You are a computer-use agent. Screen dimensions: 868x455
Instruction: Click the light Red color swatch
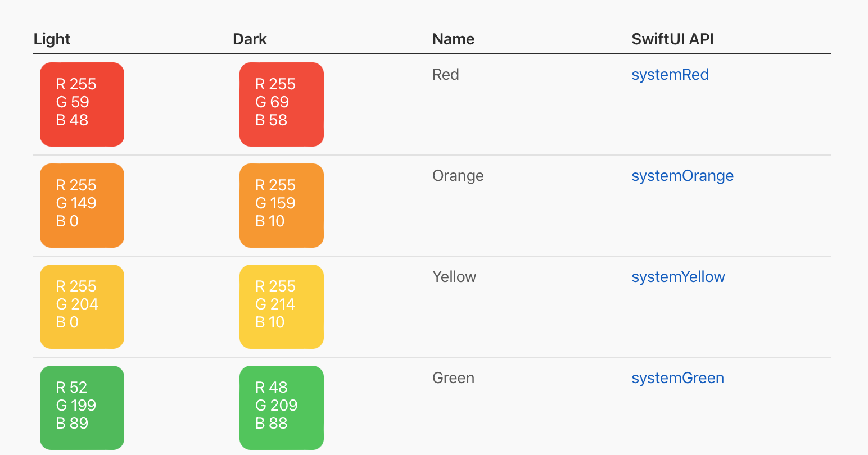(82, 104)
